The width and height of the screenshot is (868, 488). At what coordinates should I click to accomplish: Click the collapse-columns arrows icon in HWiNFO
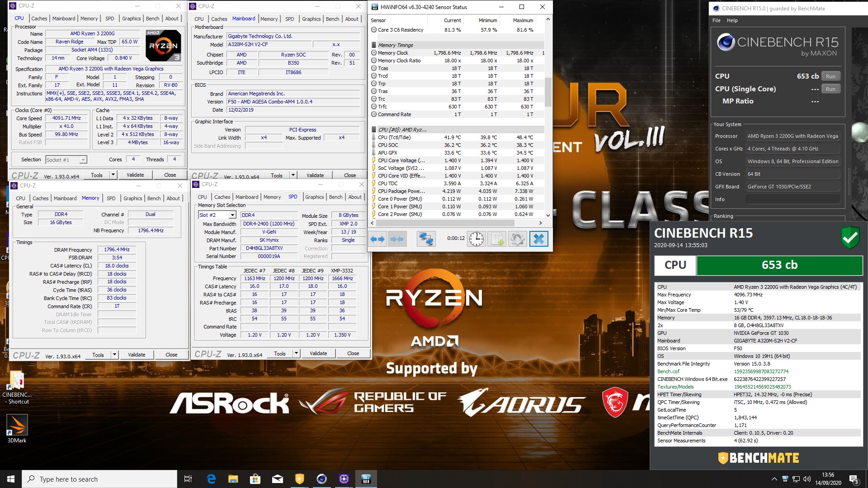click(396, 239)
